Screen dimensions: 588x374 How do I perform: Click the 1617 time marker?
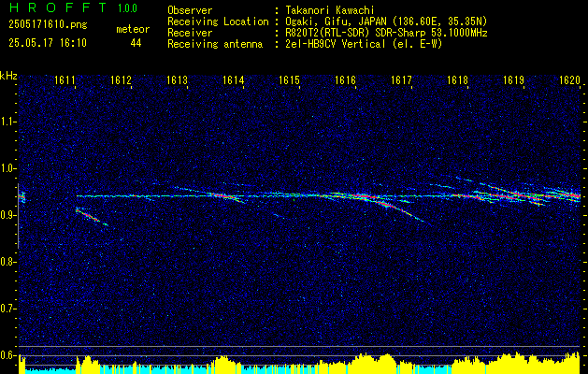[401, 80]
